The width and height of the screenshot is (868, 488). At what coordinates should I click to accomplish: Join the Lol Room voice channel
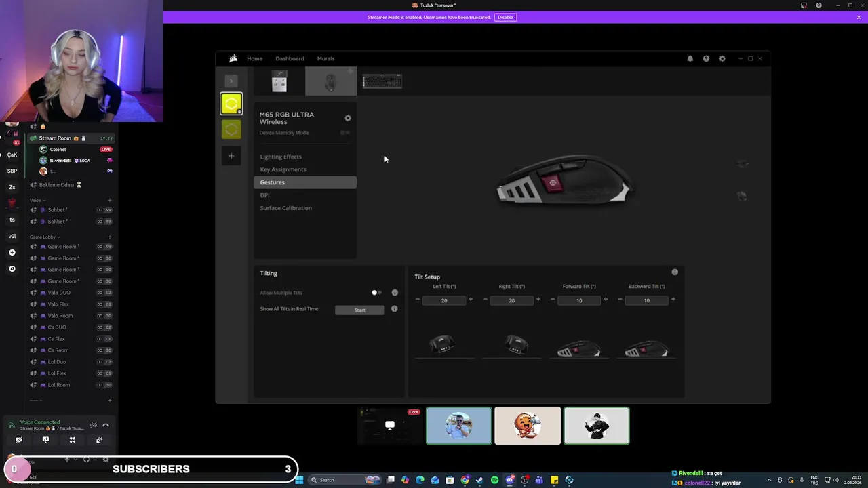(x=71, y=385)
